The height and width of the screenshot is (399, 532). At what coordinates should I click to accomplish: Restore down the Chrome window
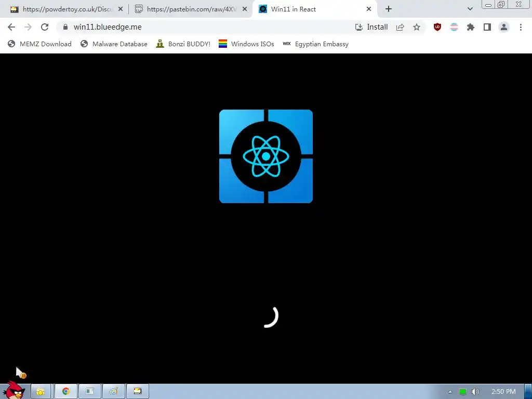pos(501,4)
